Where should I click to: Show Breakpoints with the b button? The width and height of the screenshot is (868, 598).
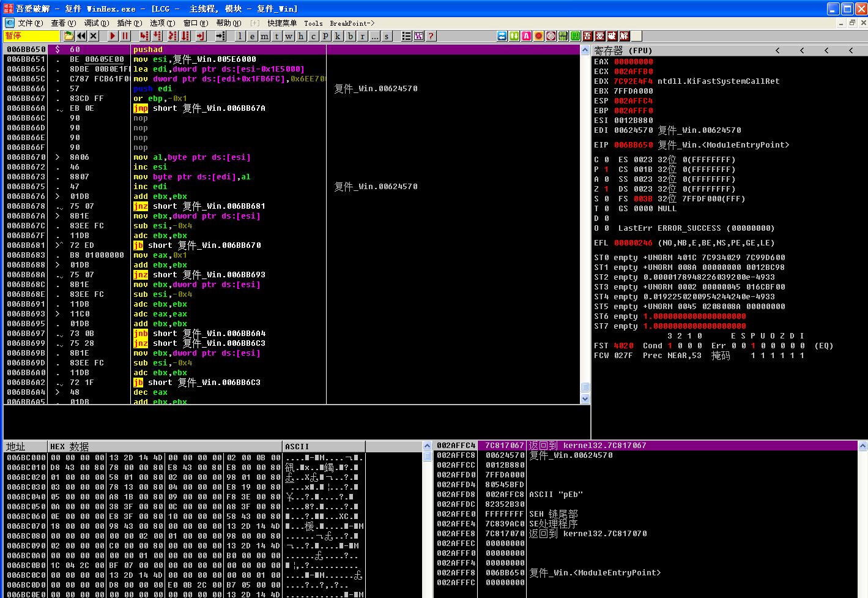350,36
